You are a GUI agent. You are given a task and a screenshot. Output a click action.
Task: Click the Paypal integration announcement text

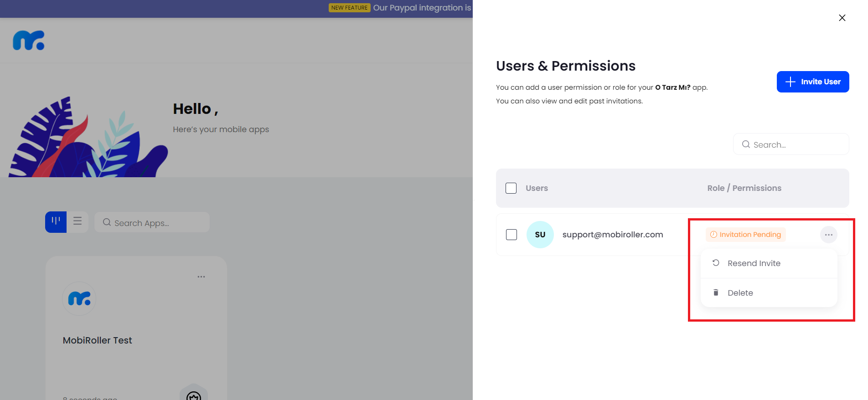click(x=422, y=8)
